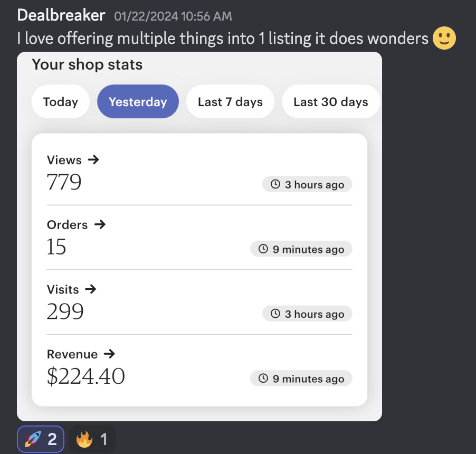Screen dimensions: 476x454
Task: Select the Yesterday tab
Action: (x=138, y=101)
